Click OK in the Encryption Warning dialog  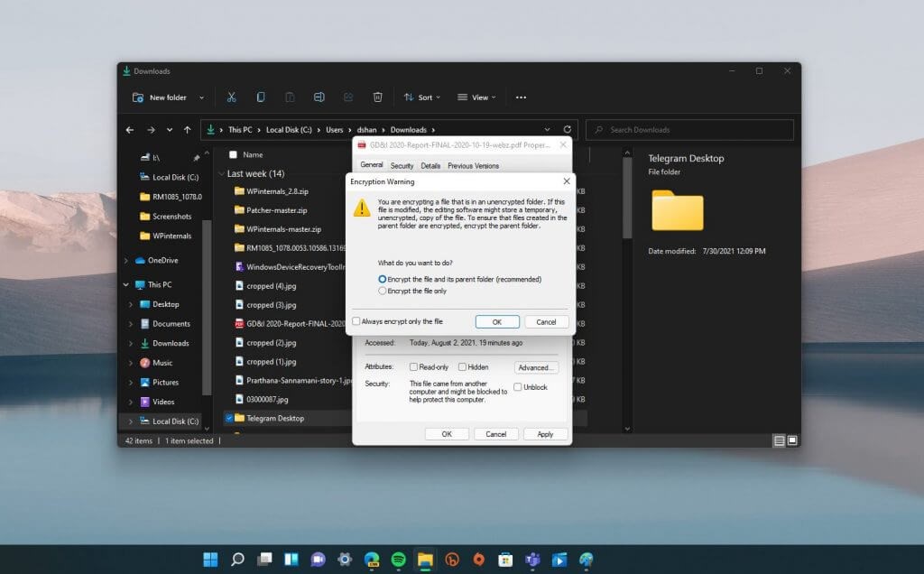pyautogui.click(x=497, y=321)
